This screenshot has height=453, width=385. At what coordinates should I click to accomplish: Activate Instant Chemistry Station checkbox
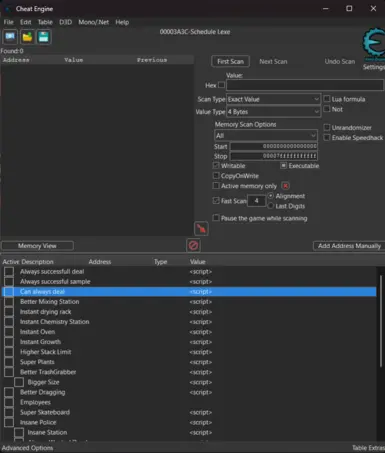click(x=9, y=322)
